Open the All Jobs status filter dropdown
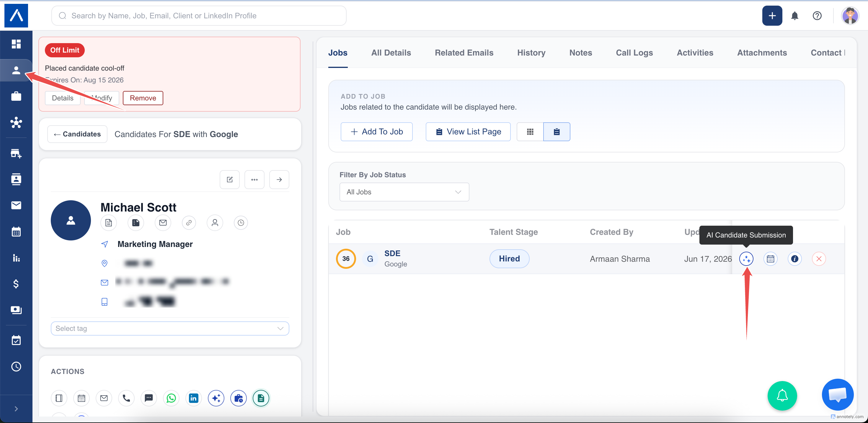 click(404, 192)
